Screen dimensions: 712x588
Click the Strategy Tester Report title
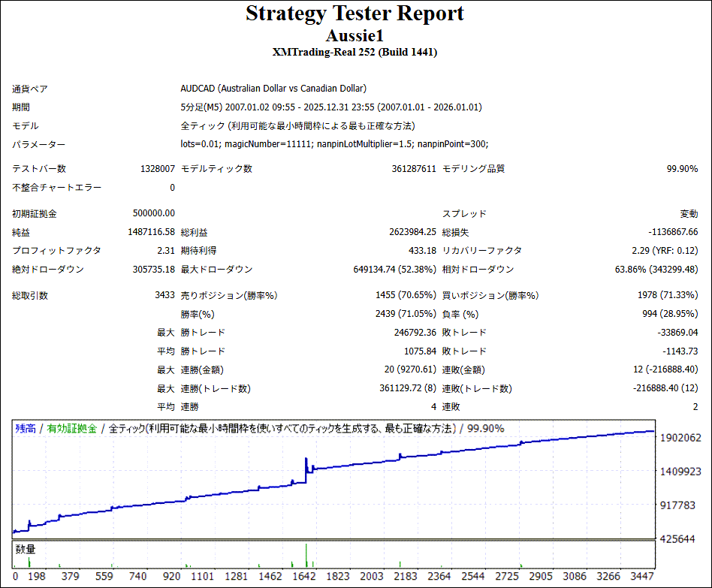[x=354, y=14]
